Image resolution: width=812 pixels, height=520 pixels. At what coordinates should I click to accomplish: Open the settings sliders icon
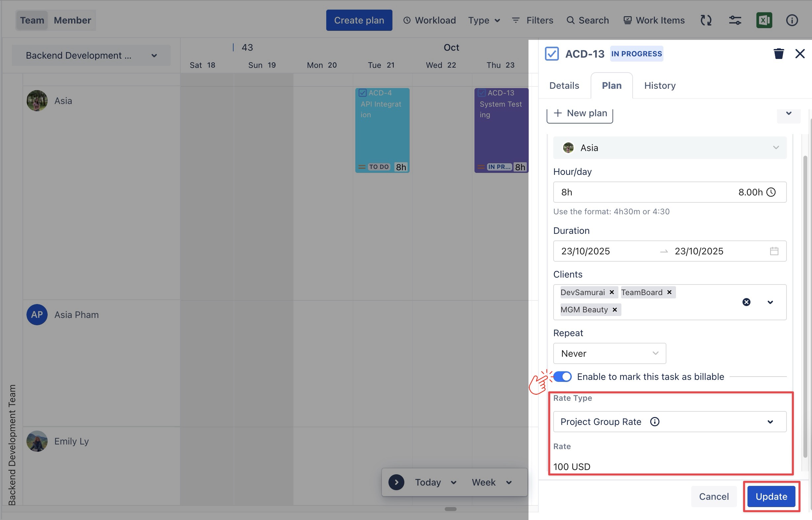point(735,20)
